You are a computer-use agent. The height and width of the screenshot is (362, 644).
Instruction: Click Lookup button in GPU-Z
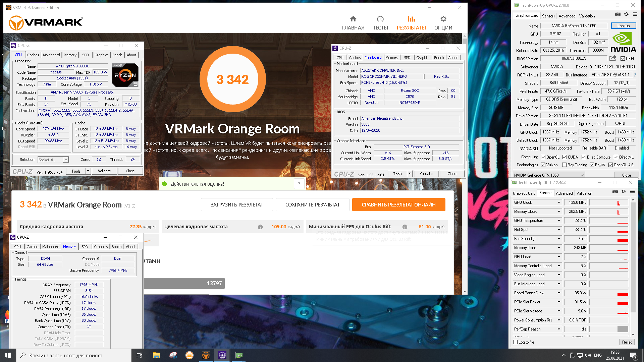point(623,26)
